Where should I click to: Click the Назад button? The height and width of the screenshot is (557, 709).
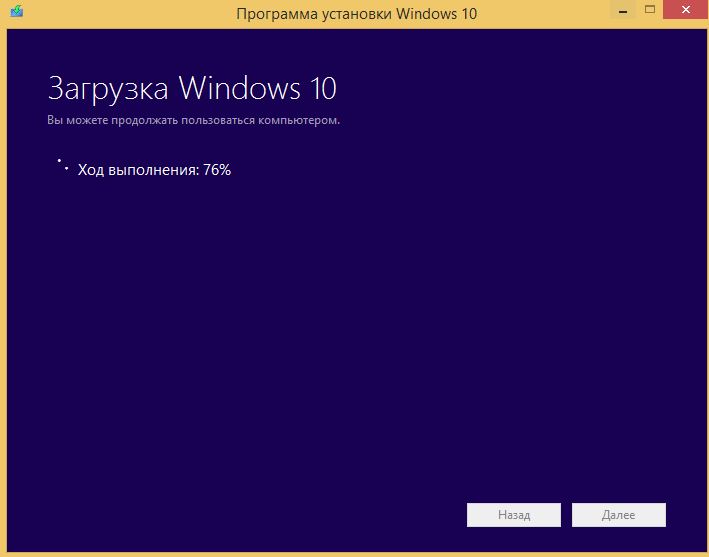(x=514, y=515)
